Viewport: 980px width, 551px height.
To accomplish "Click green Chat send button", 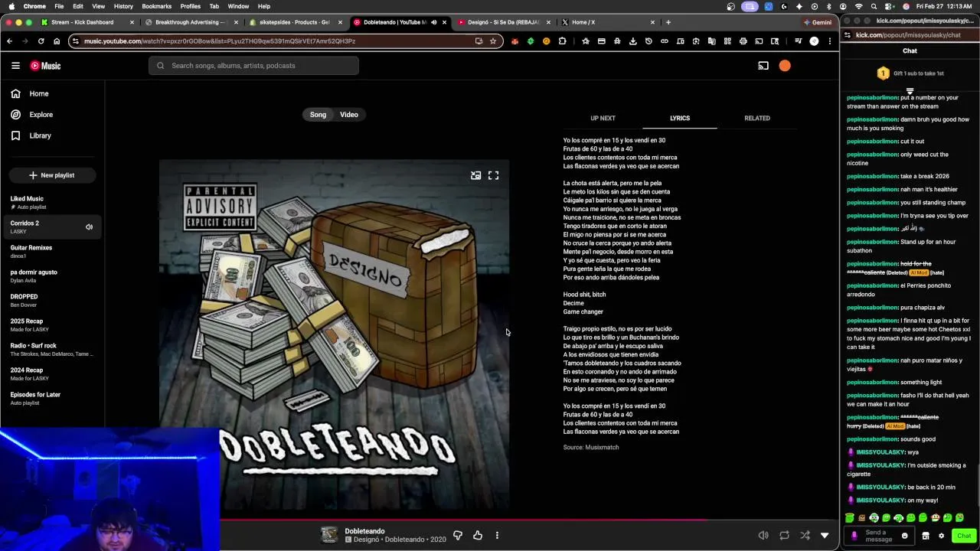I will pyautogui.click(x=964, y=536).
